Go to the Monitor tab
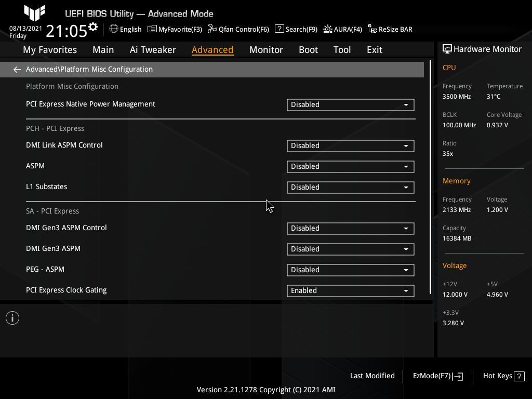Image resolution: width=532 pixels, height=399 pixels. tap(266, 49)
